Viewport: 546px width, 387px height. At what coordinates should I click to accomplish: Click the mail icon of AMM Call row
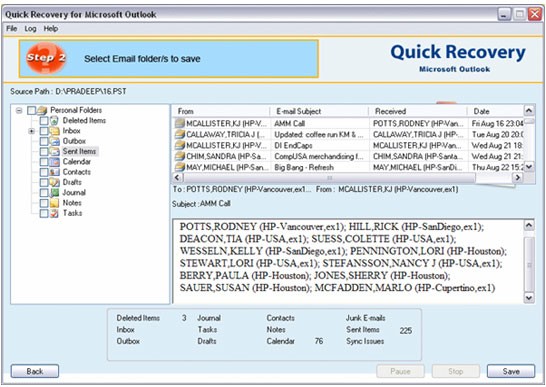coord(180,123)
